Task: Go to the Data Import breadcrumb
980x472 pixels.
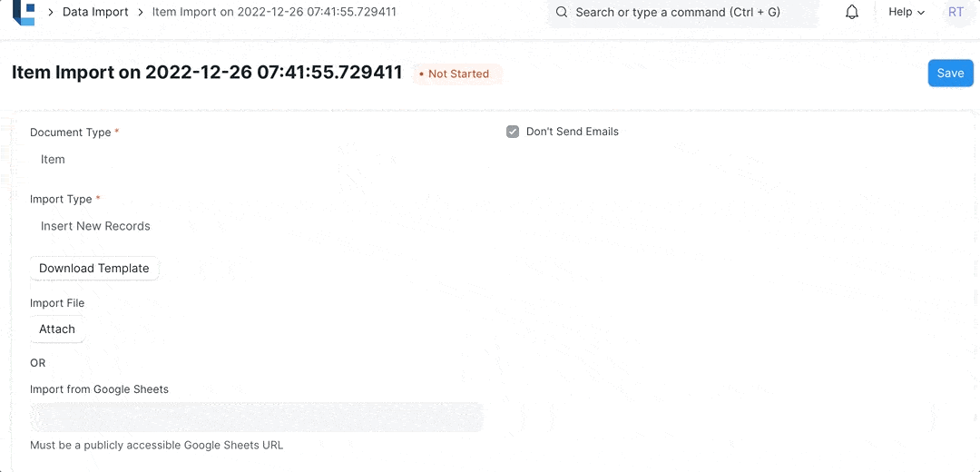Action: [95, 13]
